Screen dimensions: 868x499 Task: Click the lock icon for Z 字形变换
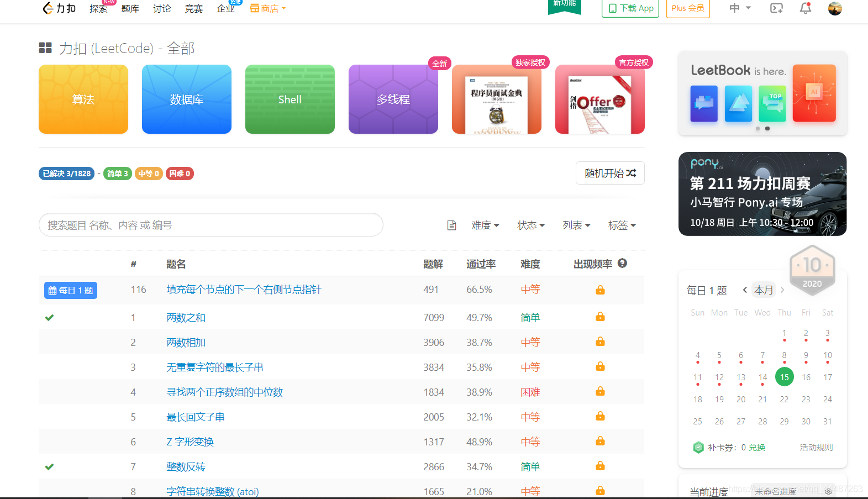pos(600,441)
